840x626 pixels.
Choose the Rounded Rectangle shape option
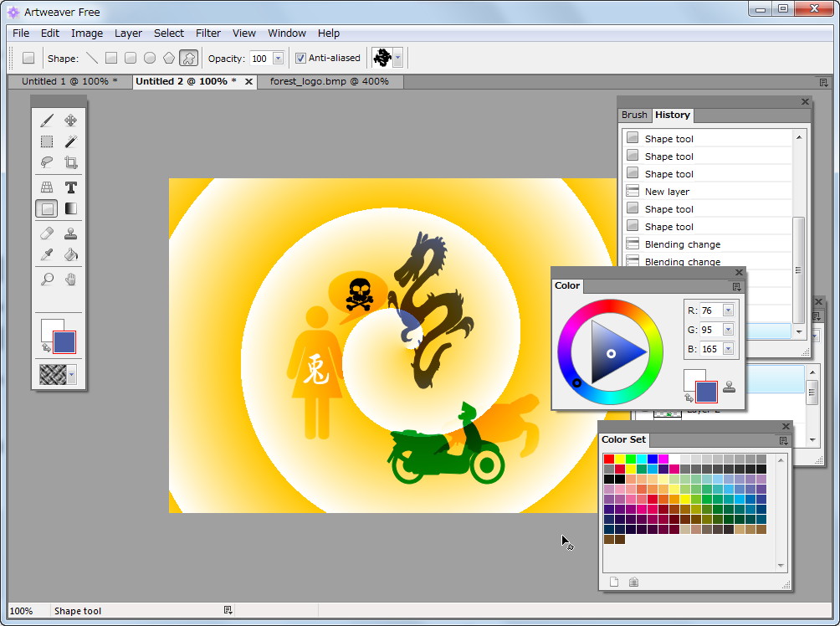131,58
